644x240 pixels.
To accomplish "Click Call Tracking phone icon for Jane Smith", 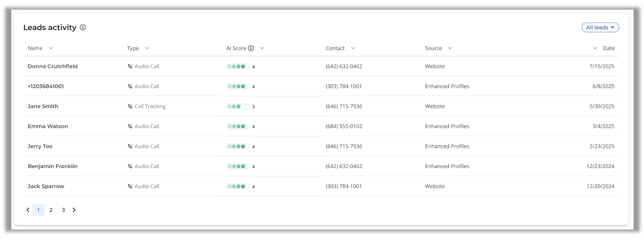I will pos(130,106).
